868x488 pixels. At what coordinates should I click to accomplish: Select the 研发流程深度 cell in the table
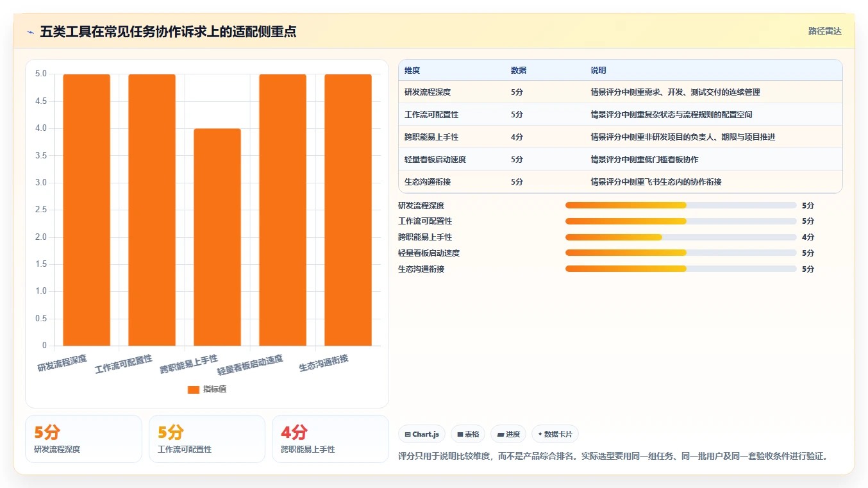point(428,92)
